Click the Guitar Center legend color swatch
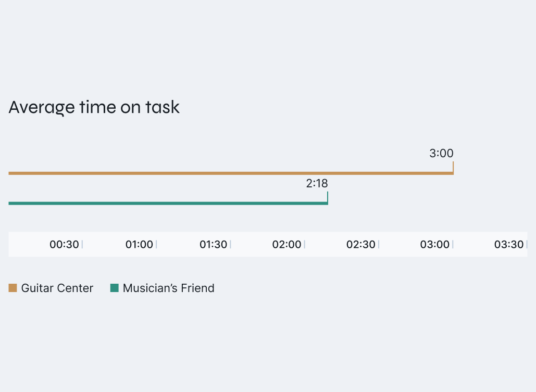 coord(13,288)
